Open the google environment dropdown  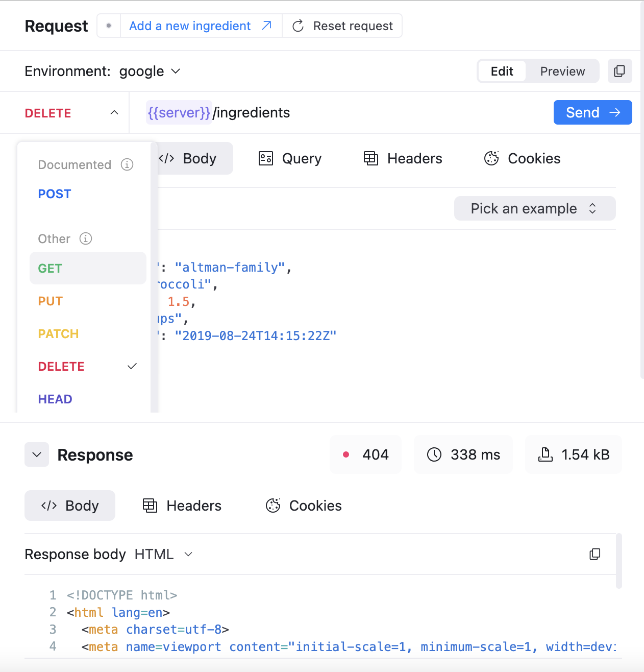click(150, 71)
